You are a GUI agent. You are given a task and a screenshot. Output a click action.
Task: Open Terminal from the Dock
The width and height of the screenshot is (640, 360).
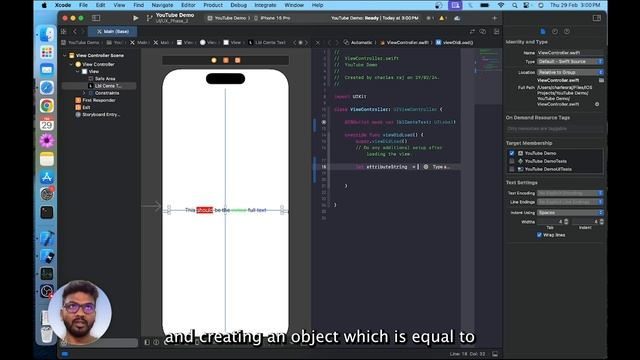(47, 213)
